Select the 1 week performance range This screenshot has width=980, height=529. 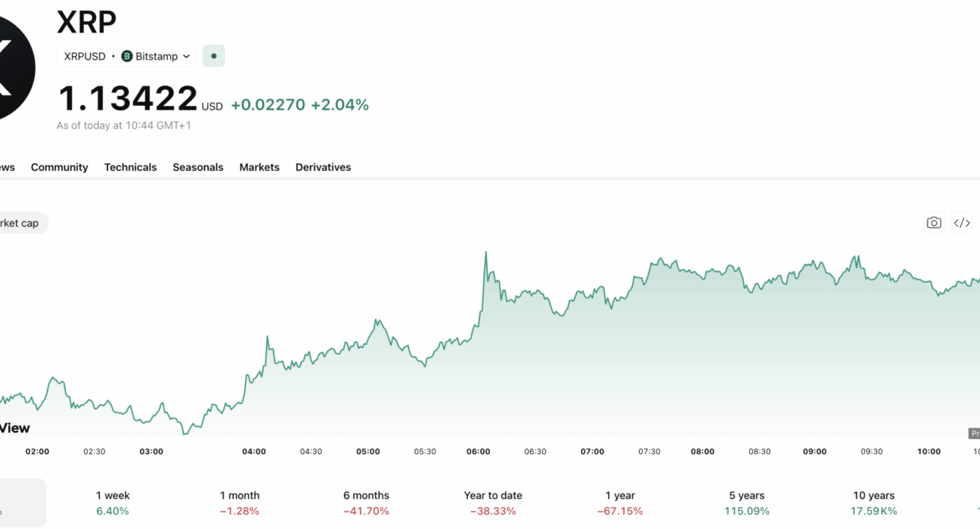click(113, 503)
